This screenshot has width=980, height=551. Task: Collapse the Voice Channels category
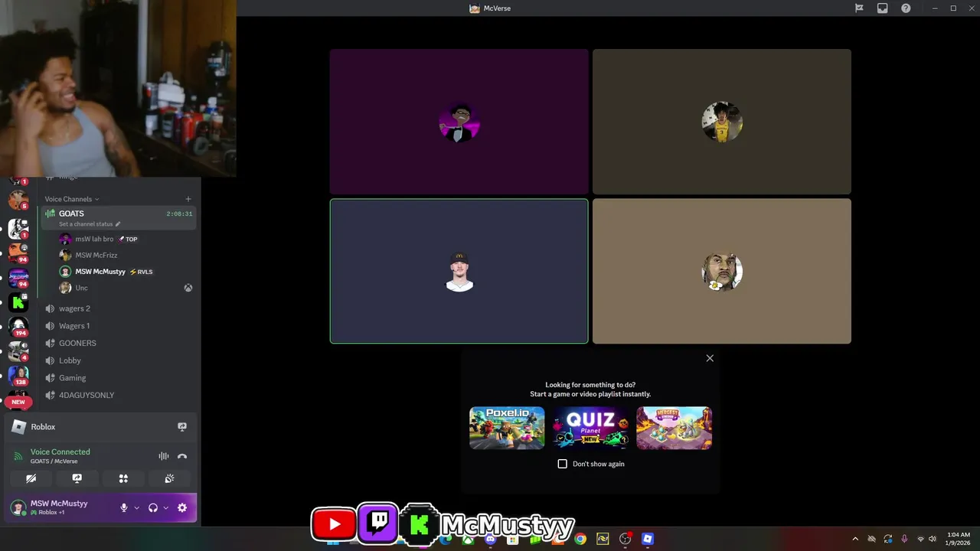click(71, 199)
